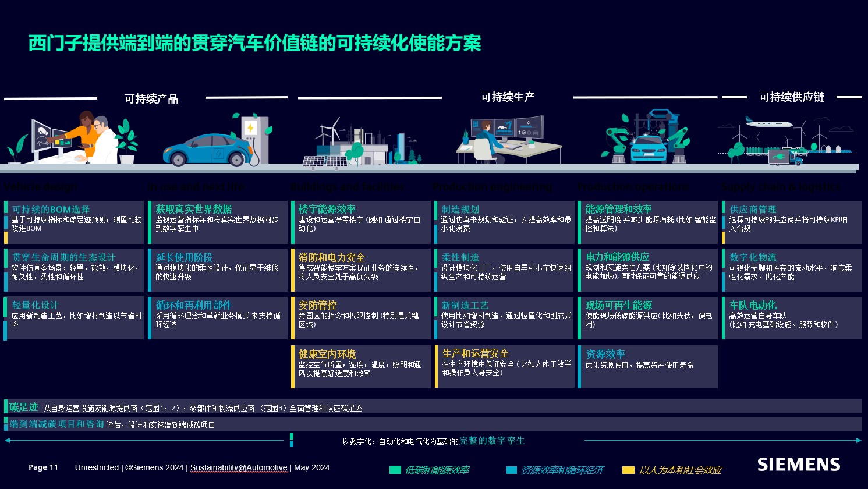Click the airplane and logistics illustration
Image resolution: width=868 pixels, height=489 pixels.
click(789, 140)
